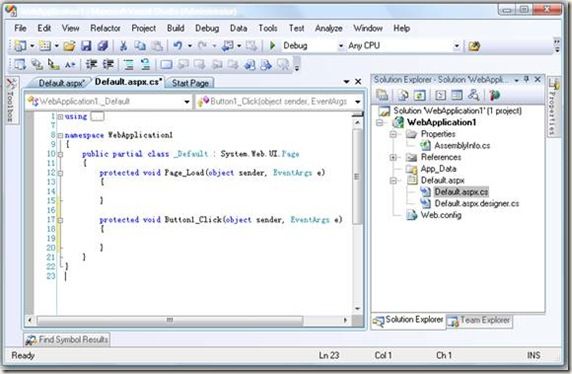
Task: Open the Button1_Click member dropdown
Action: (x=358, y=101)
